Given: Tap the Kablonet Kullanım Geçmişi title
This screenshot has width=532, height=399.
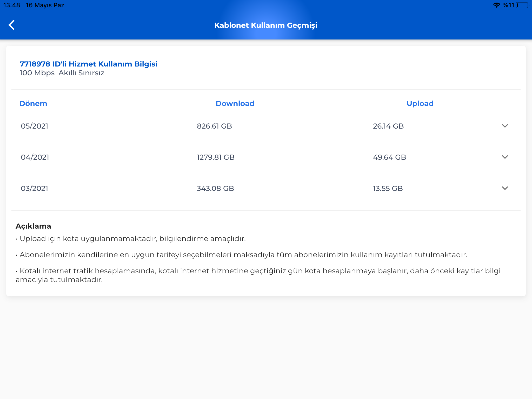Looking at the screenshot, I should (x=266, y=25).
